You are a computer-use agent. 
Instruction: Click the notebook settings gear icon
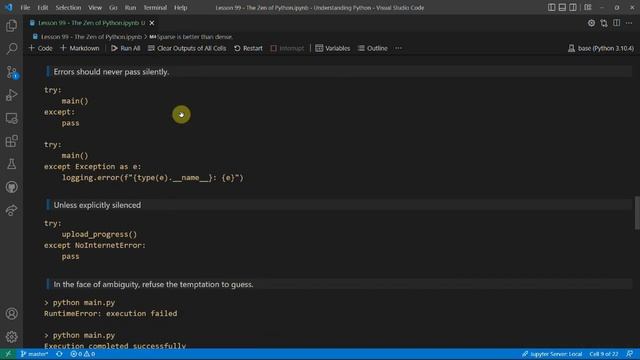[x=591, y=23]
